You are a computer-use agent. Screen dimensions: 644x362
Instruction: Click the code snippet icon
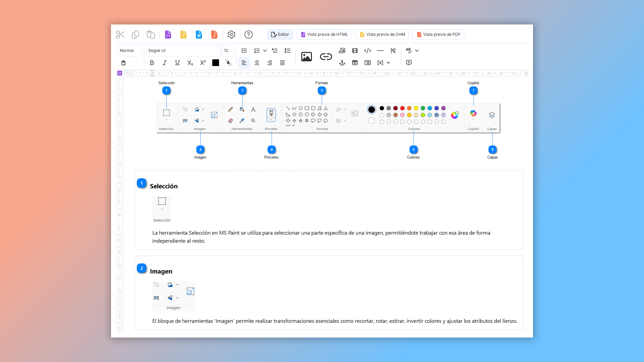[x=368, y=51]
